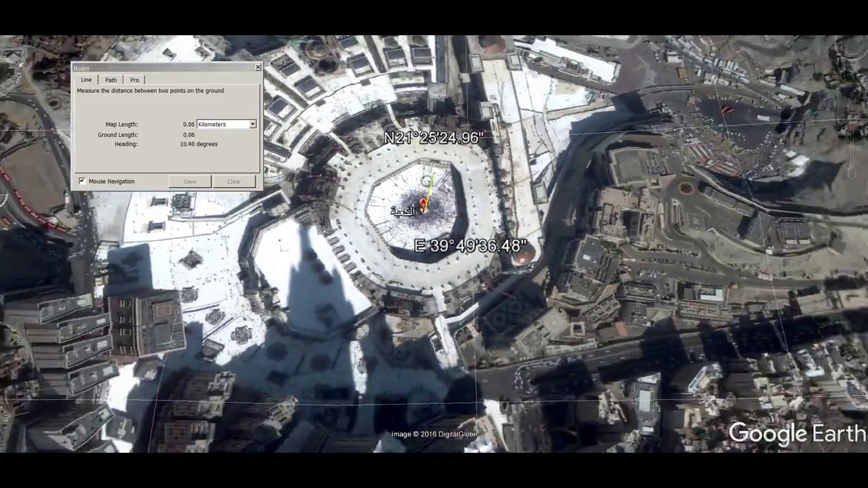
Task: Click the Ruler dialog title bar
Action: click(163, 68)
